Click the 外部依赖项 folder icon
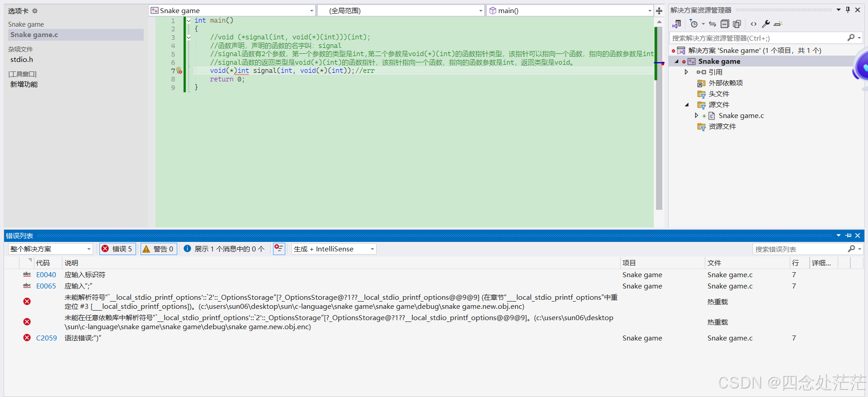Screen dimensions: 868x397 click(x=701, y=83)
